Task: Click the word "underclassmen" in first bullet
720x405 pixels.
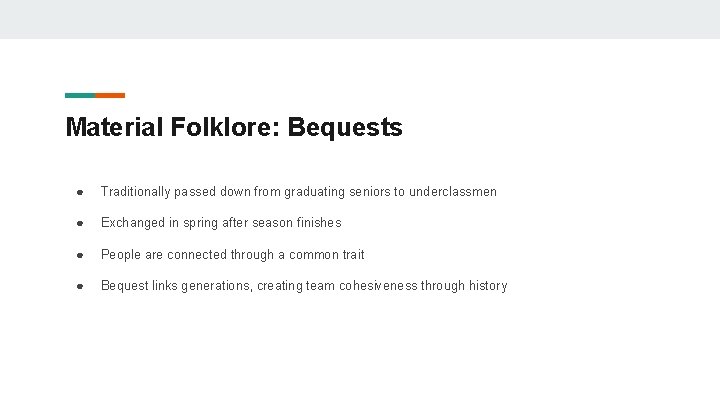Action: pyautogui.click(x=453, y=191)
